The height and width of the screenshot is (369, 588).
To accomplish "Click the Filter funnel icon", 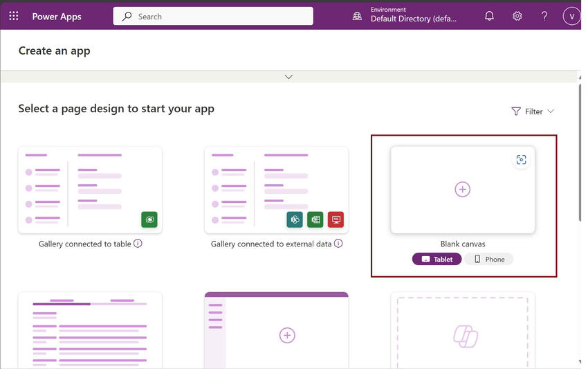I will [516, 111].
